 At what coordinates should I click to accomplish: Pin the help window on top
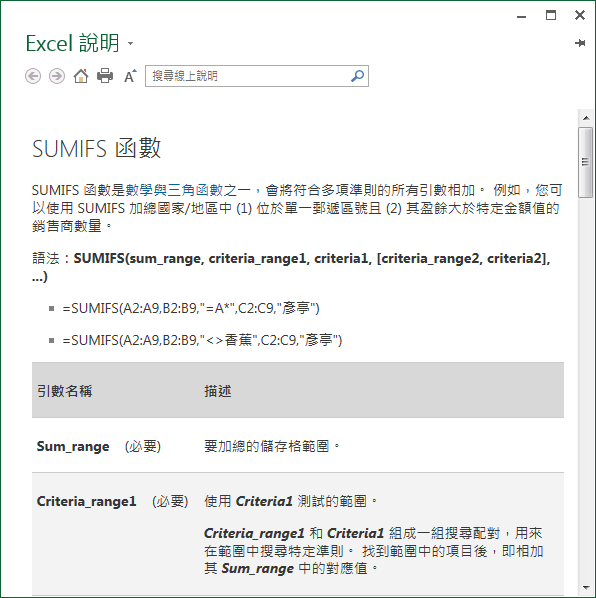click(x=580, y=43)
